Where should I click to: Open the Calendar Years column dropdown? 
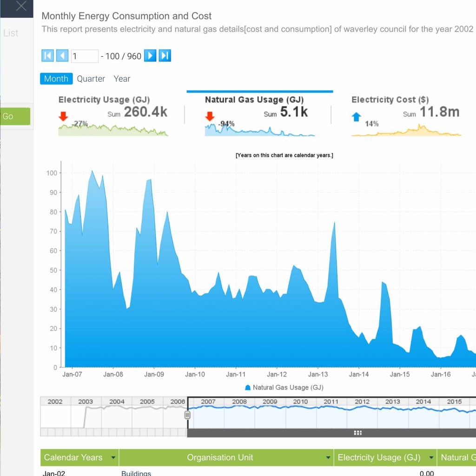point(113,457)
